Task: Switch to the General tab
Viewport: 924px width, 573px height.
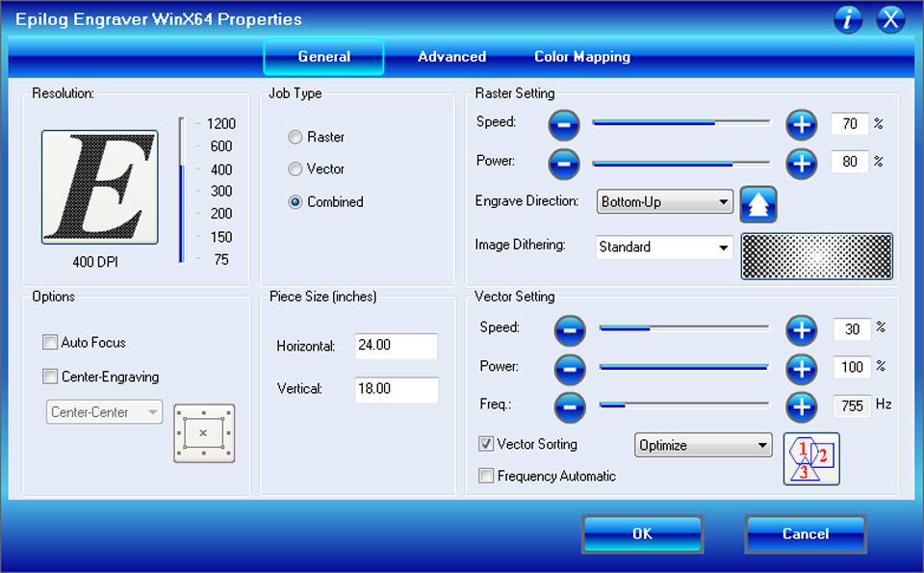Action: click(x=323, y=57)
